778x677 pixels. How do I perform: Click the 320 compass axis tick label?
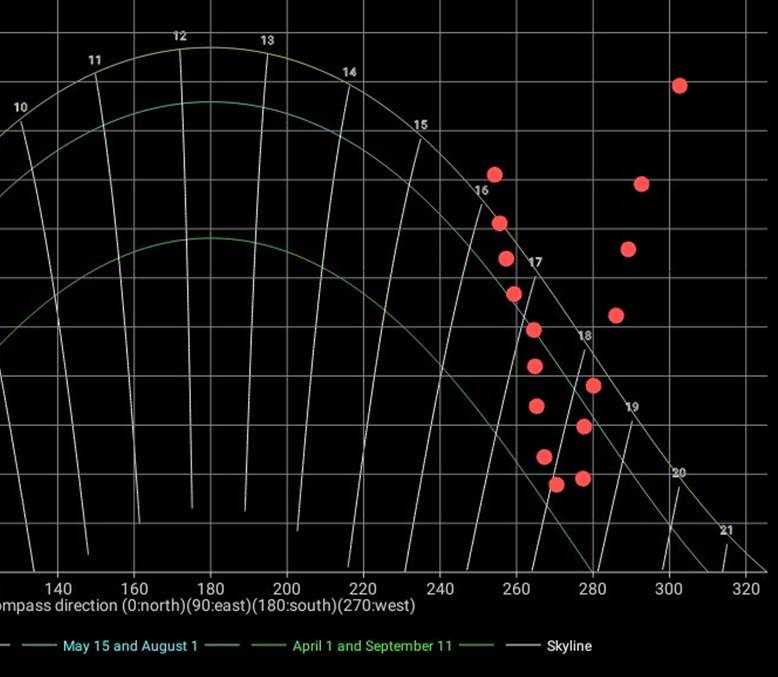(x=746, y=588)
